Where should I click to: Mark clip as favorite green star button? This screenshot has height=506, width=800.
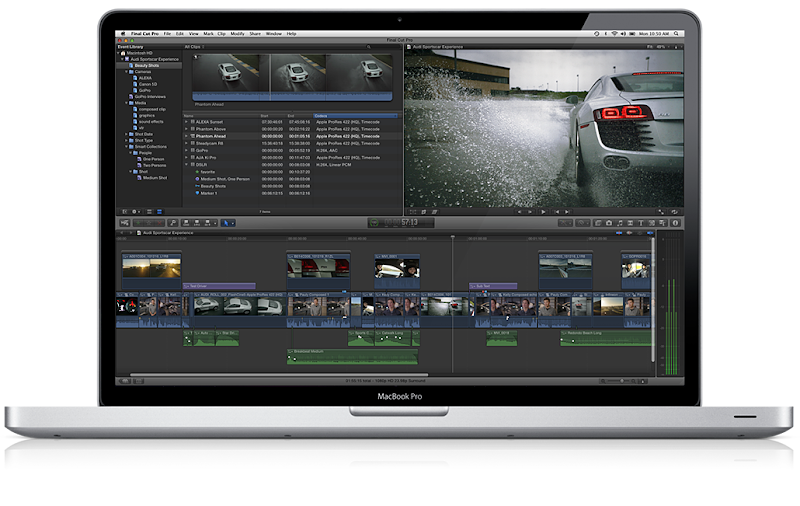click(x=138, y=223)
